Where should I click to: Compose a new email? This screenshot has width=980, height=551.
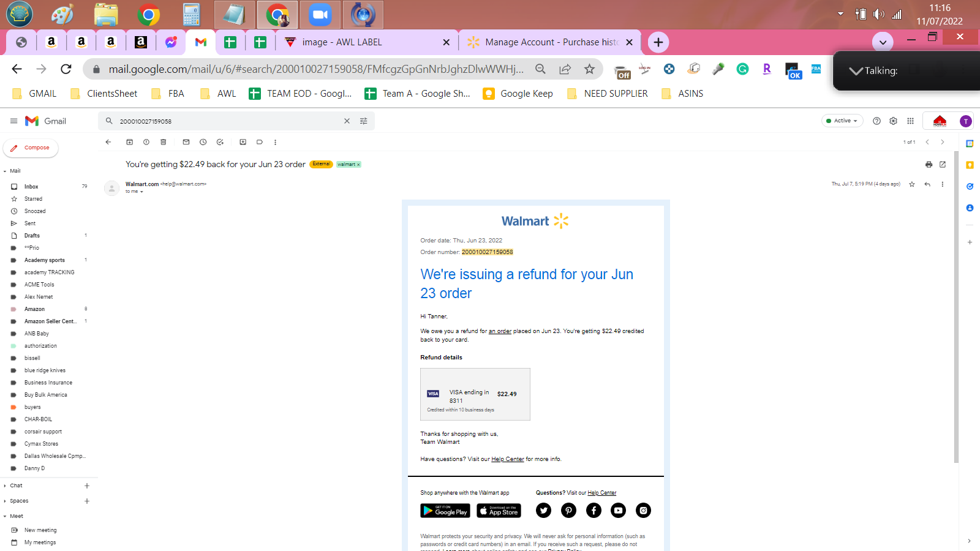point(31,148)
